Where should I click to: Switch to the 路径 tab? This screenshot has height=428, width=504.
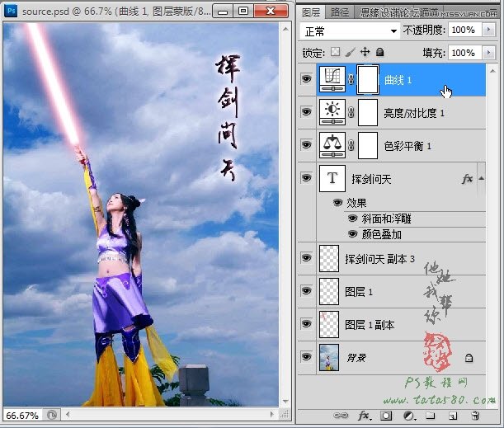point(340,12)
